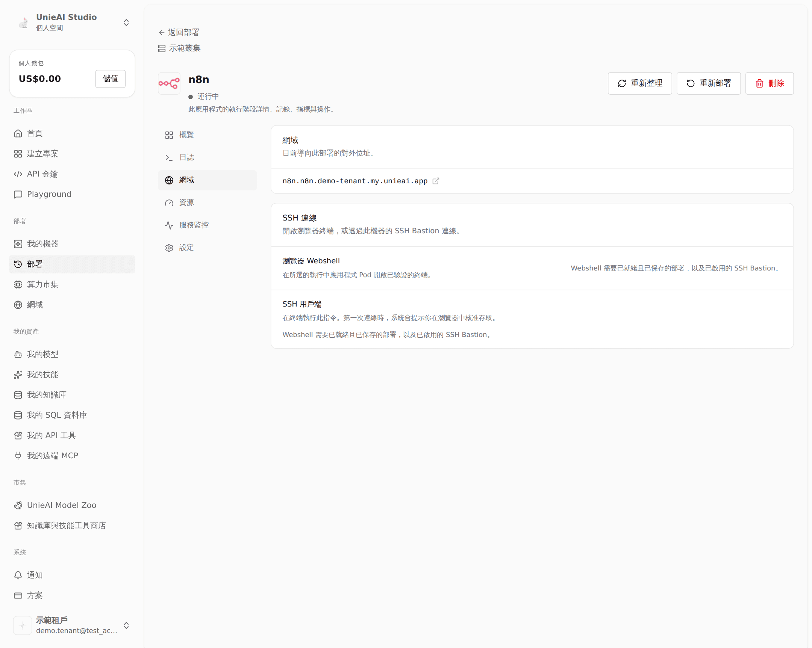Click the plug icon beside 我的遠端 MCP
Screen dimensions: 812x648
point(18,456)
